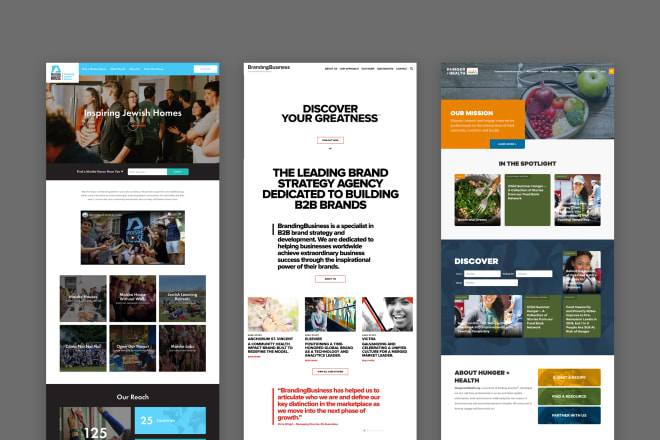
Task: Click VIEW ALL CASE STUDIES button
Action: (330, 371)
